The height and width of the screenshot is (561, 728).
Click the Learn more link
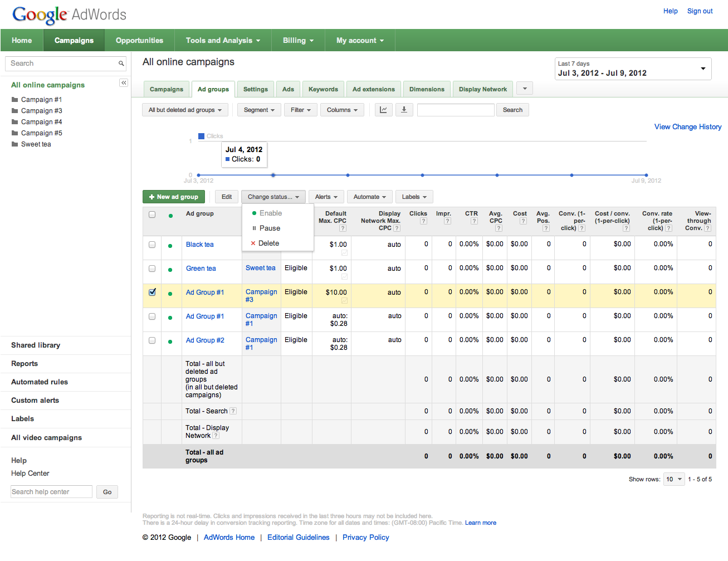point(481,523)
